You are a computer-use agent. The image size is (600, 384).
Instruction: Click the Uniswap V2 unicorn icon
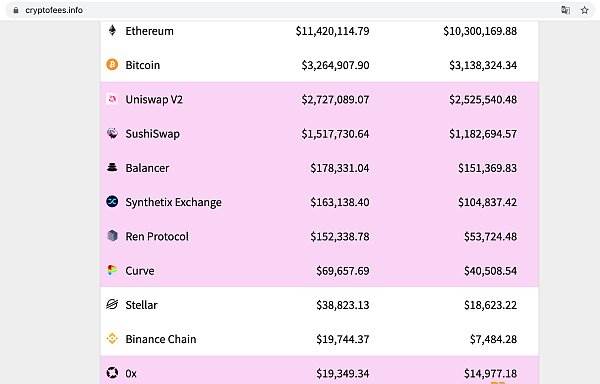click(112, 99)
